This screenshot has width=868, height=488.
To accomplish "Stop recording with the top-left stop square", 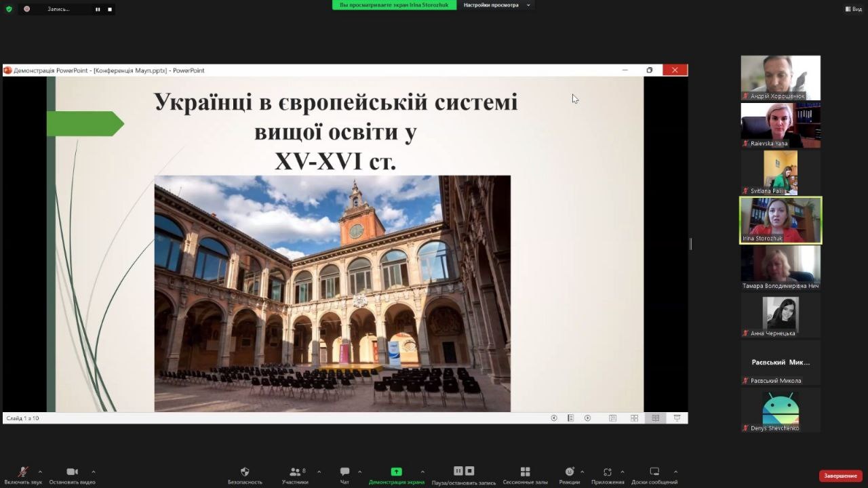I will 110,9.
